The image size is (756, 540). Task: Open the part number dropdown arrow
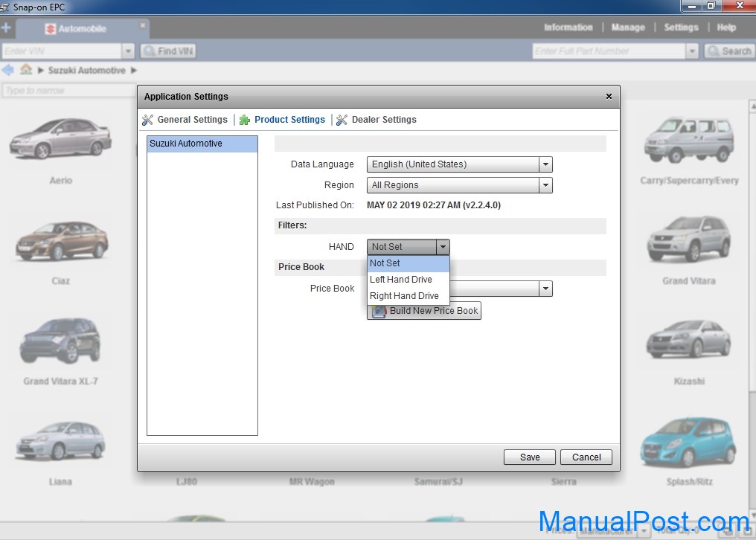[692, 51]
